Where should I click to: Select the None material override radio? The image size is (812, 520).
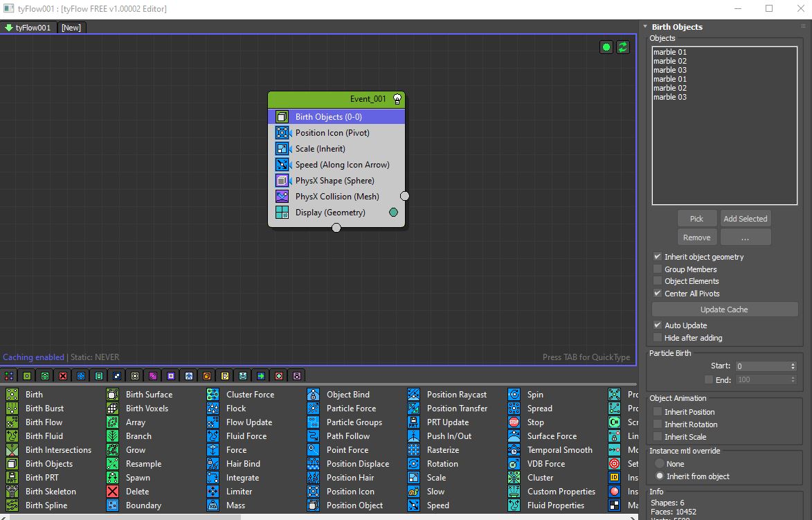[659, 464]
